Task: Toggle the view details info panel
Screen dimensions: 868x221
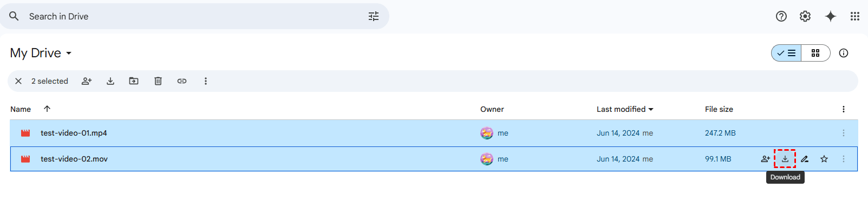Action: coord(844,53)
